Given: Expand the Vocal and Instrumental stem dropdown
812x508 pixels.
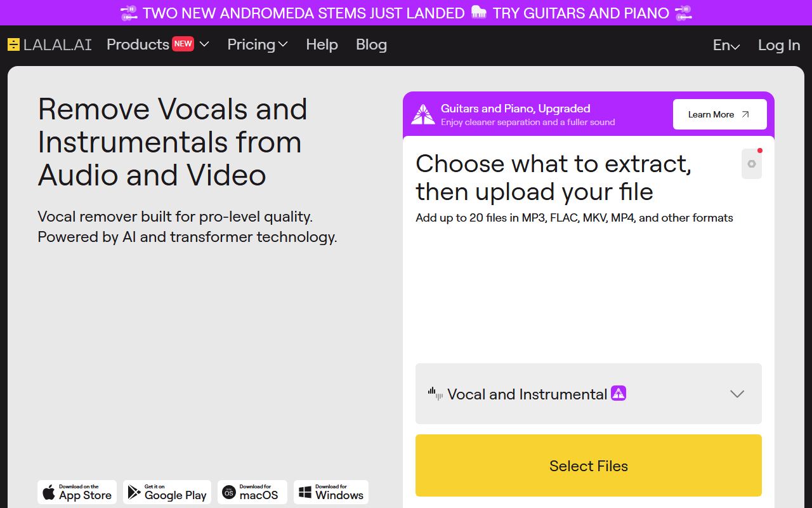Looking at the screenshot, I should pyautogui.click(x=589, y=394).
